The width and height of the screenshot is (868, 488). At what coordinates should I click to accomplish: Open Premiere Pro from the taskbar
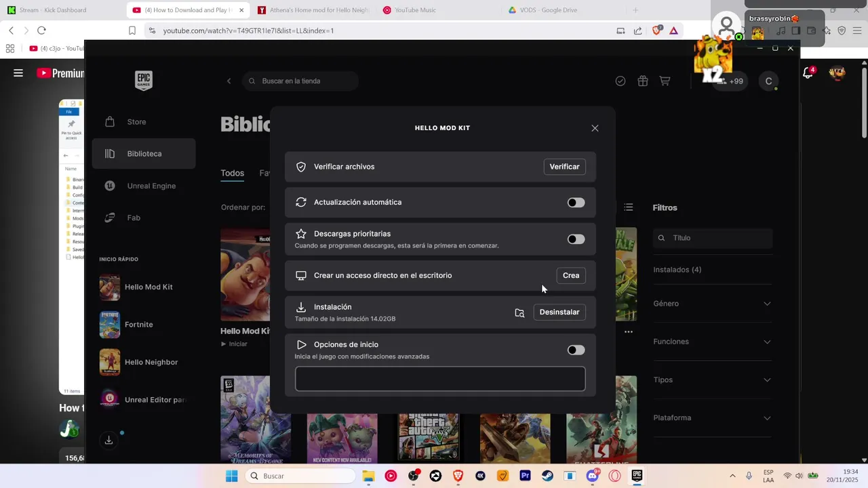point(525,476)
